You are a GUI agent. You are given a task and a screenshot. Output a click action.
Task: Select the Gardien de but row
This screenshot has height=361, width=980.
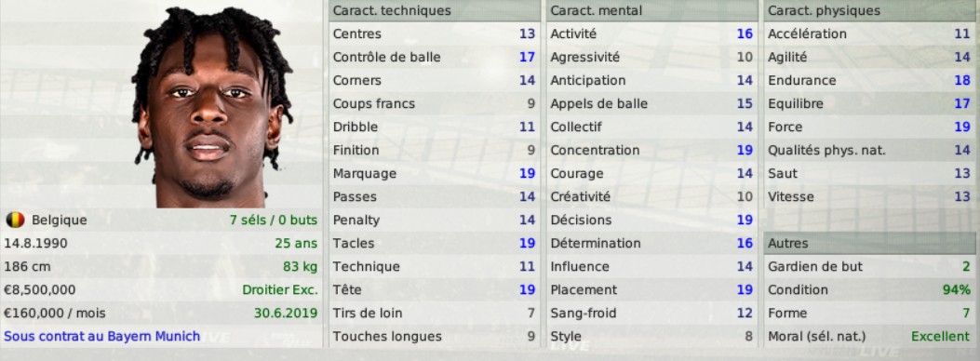(x=869, y=266)
